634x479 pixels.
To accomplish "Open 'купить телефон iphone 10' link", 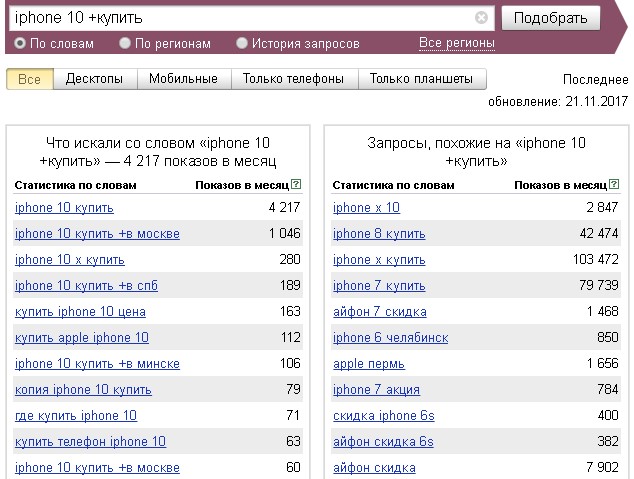I will pos(90,442).
